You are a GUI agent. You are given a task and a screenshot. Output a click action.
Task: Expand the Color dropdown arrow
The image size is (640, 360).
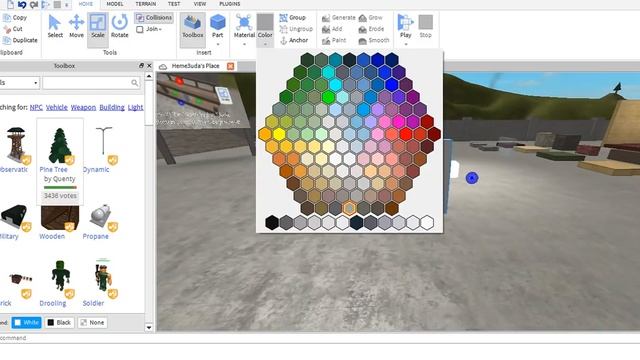tap(265, 44)
